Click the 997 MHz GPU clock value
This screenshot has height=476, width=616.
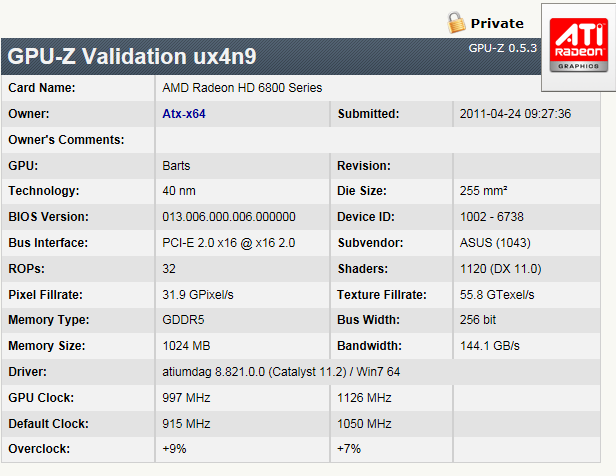tap(186, 397)
